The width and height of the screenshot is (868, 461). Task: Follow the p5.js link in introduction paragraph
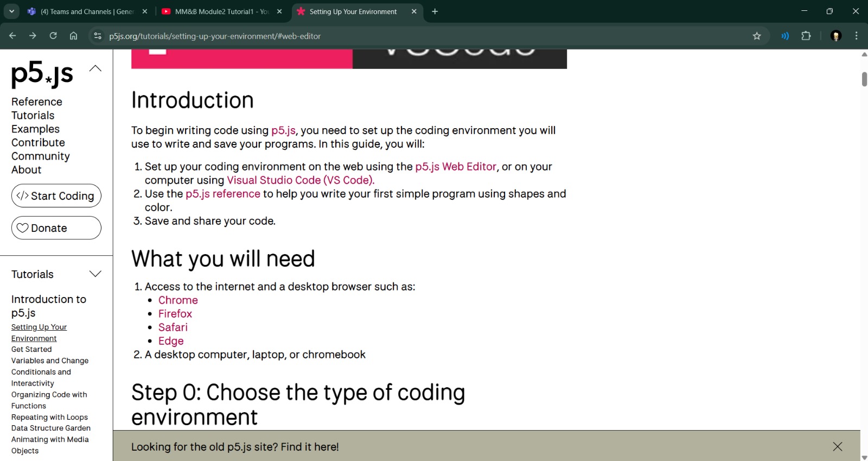tap(283, 130)
